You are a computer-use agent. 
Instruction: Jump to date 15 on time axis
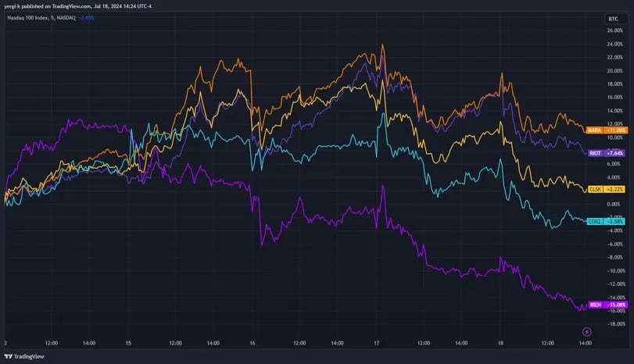click(x=128, y=343)
